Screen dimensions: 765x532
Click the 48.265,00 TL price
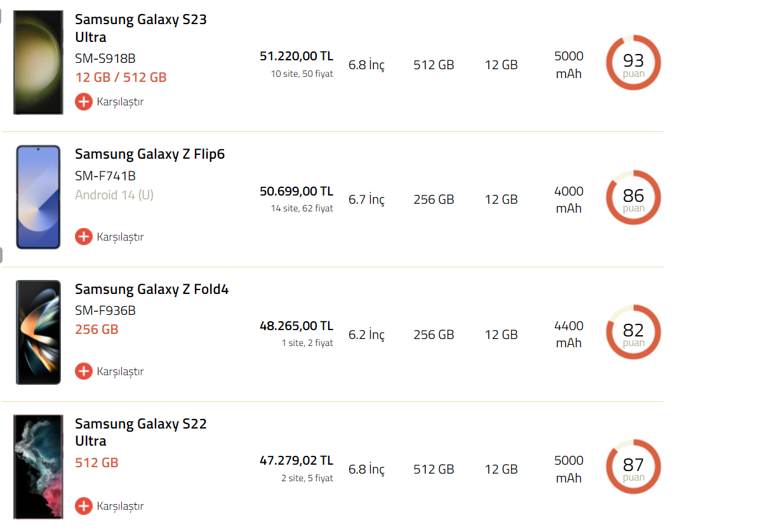(296, 326)
